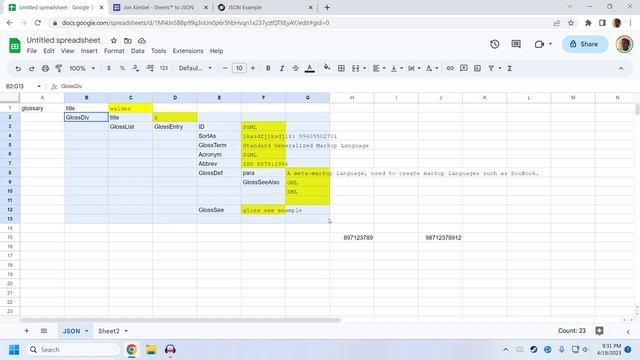The height and width of the screenshot is (360, 640).
Task: Redo the last action
Action: (31, 69)
